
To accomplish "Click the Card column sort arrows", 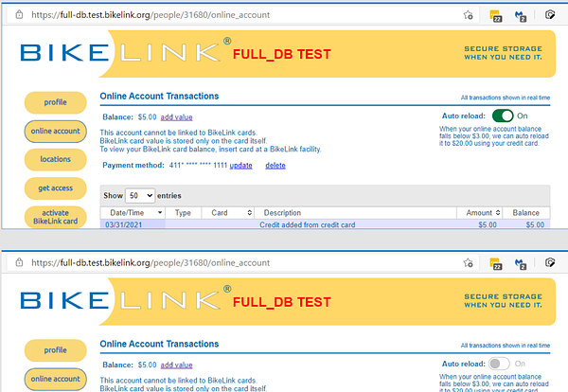I will pyautogui.click(x=249, y=213).
